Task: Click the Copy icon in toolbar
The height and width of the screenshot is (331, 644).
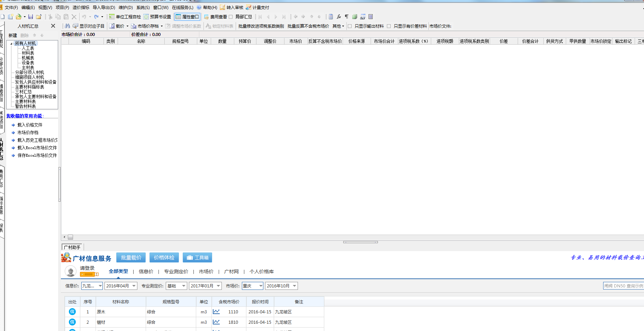Action: (58, 17)
